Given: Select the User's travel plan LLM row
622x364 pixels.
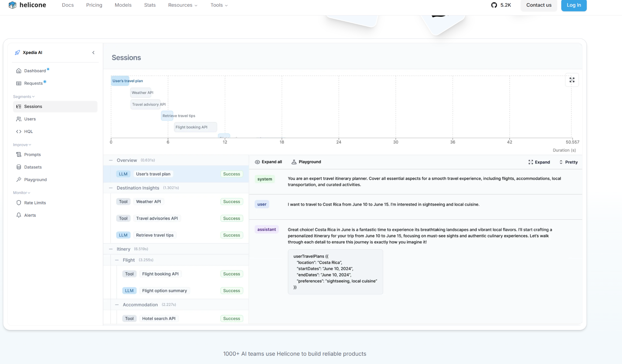Looking at the screenshot, I should click(176, 174).
